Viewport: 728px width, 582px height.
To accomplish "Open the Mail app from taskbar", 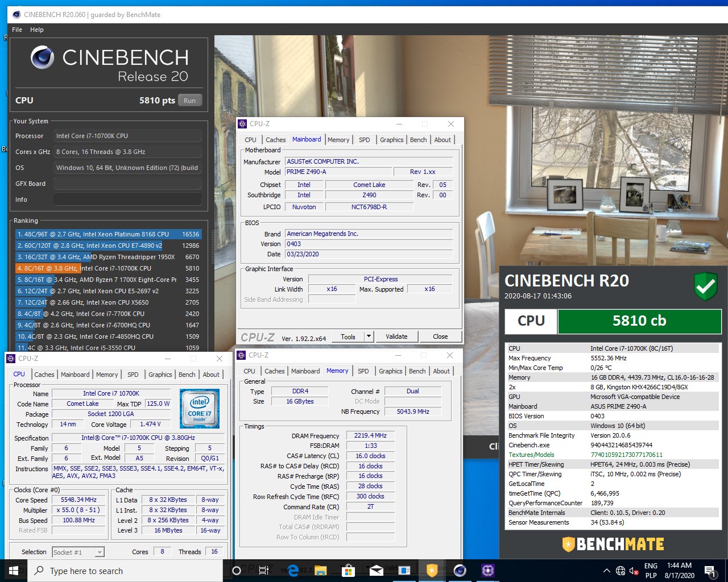I will pos(376,571).
